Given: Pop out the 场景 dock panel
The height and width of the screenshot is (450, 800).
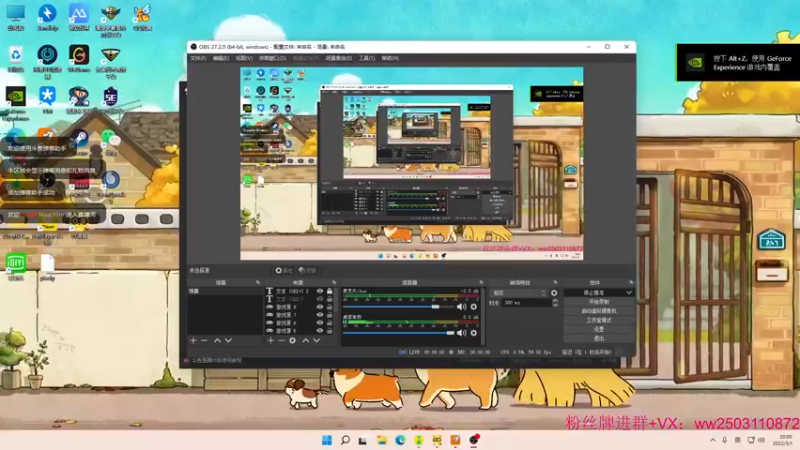Looking at the screenshot, I should pyautogui.click(x=258, y=282).
